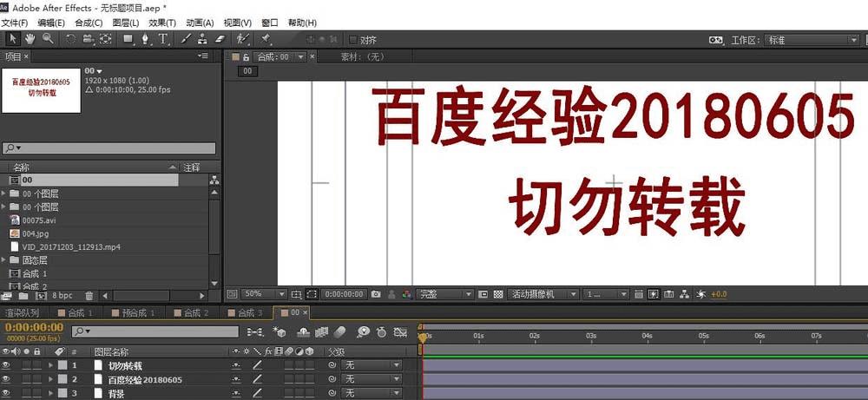Switch to the 渲染队列 tab
Viewport: 868px width, 400px height.
point(23,313)
